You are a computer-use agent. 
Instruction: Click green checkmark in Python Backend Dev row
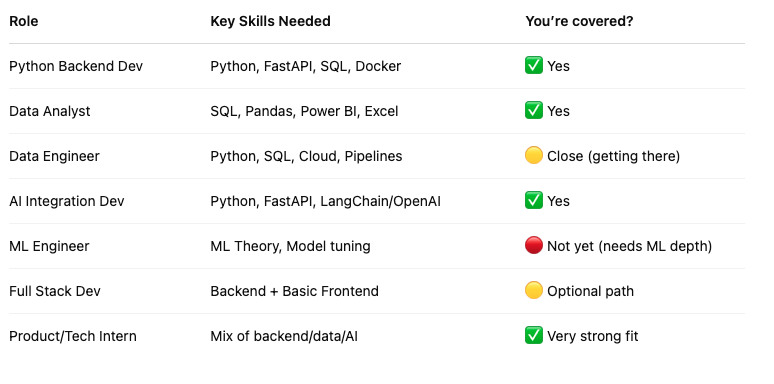tap(534, 66)
